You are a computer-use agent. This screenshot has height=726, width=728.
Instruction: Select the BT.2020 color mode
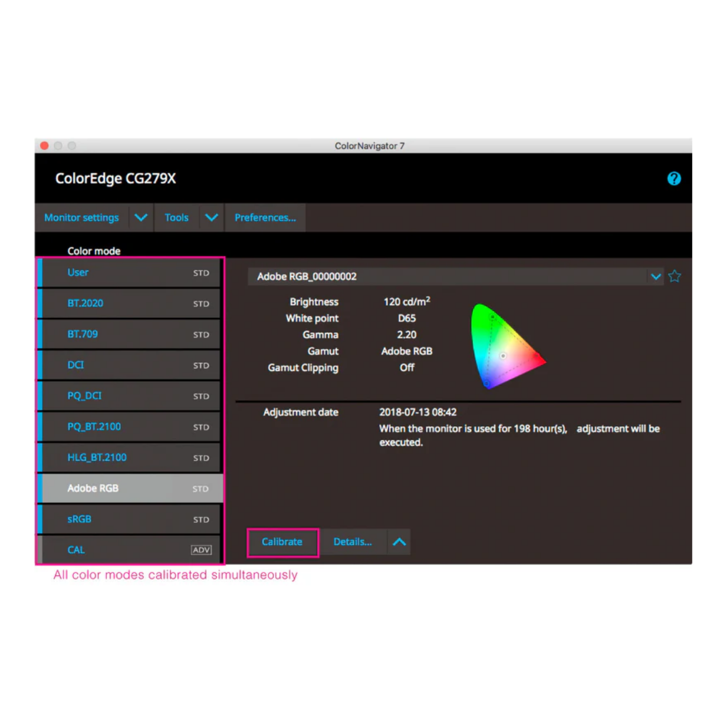pyautogui.click(x=128, y=303)
